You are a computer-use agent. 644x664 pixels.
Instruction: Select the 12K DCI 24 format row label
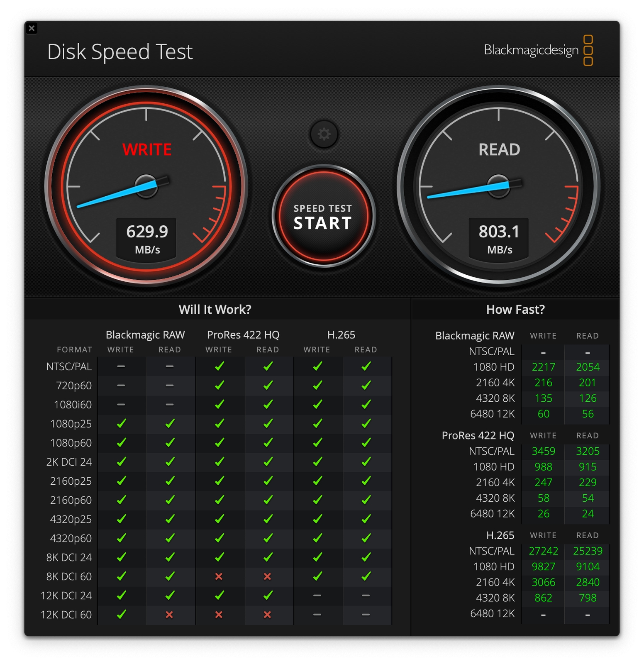pos(66,596)
